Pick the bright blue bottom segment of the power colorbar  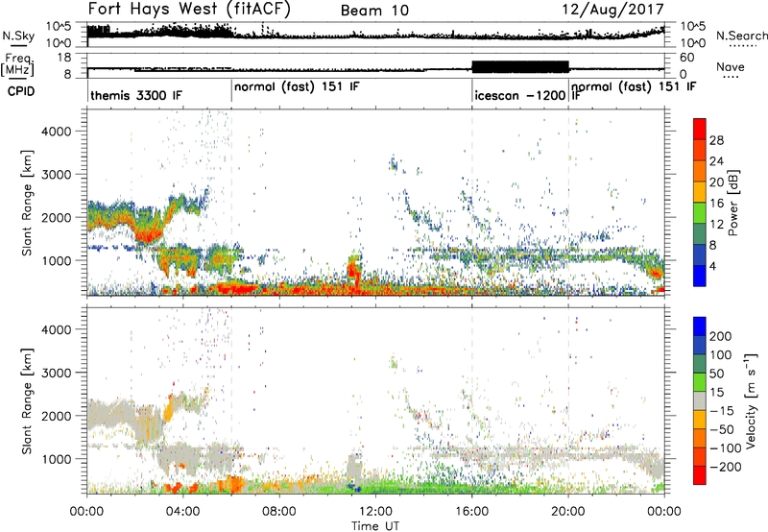(700, 276)
